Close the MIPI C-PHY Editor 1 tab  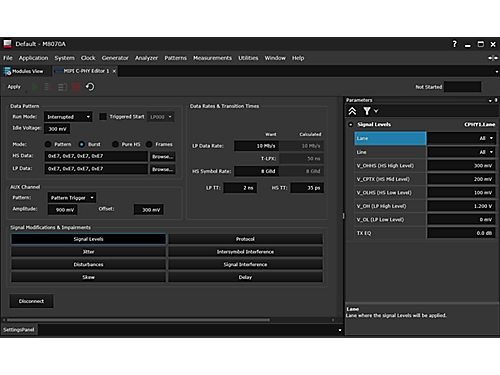pos(114,71)
